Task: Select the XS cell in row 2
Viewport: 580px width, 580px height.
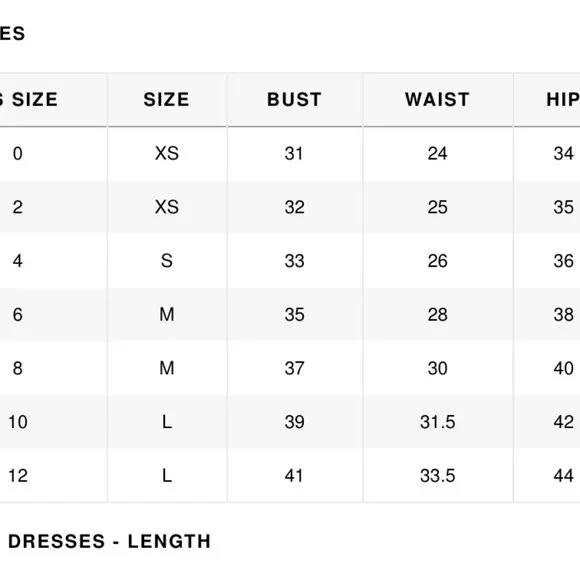Action: [x=167, y=207]
